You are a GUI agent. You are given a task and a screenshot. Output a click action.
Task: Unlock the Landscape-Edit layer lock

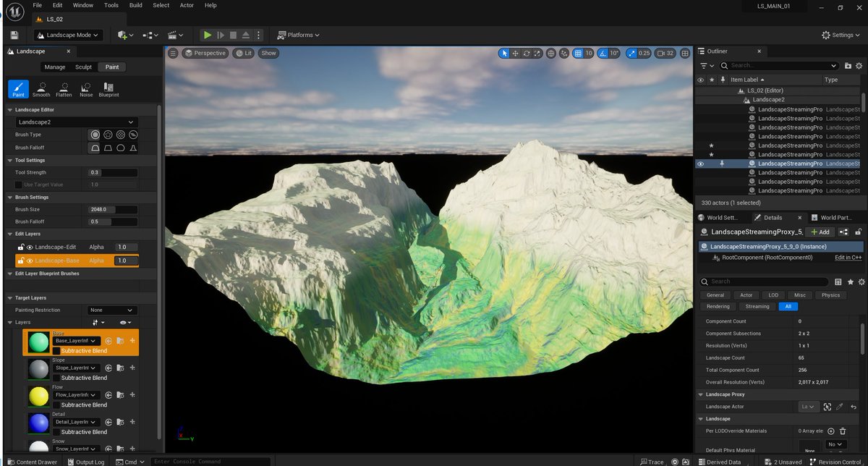pyautogui.click(x=21, y=247)
